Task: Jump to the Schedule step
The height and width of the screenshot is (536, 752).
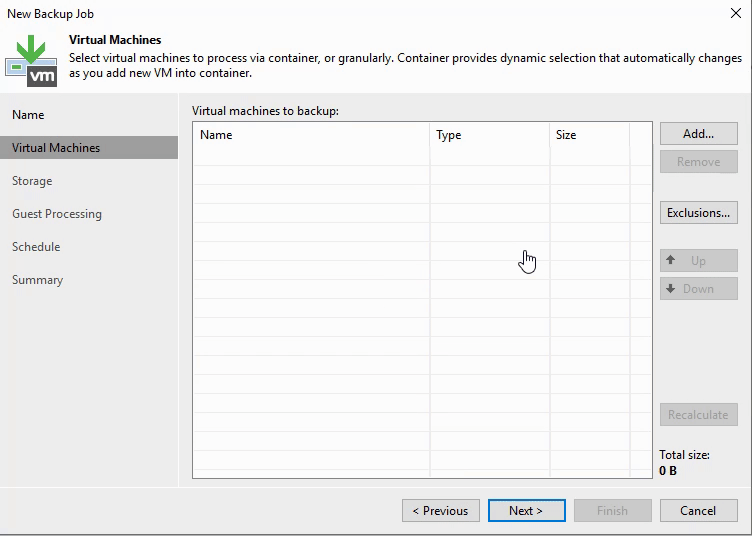Action: (x=36, y=247)
